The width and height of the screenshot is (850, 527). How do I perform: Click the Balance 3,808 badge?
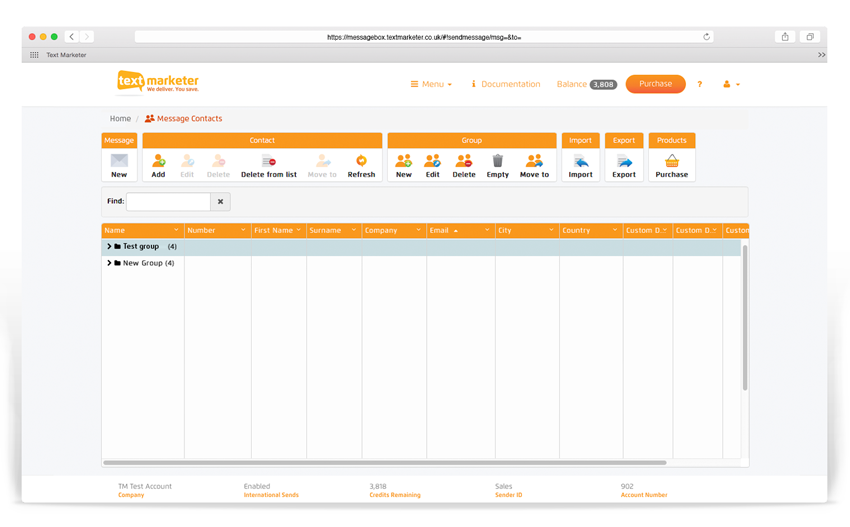pyautogui.click(x=603, y=85)
